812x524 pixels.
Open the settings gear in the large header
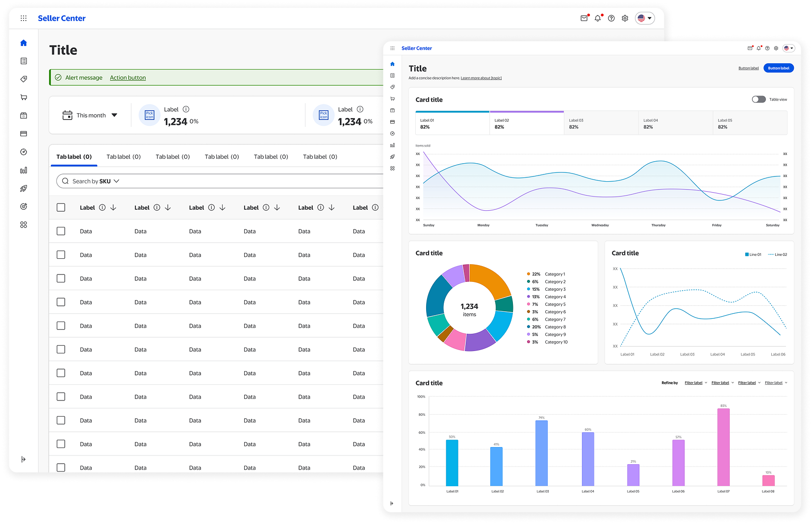[x=625, y=19]
